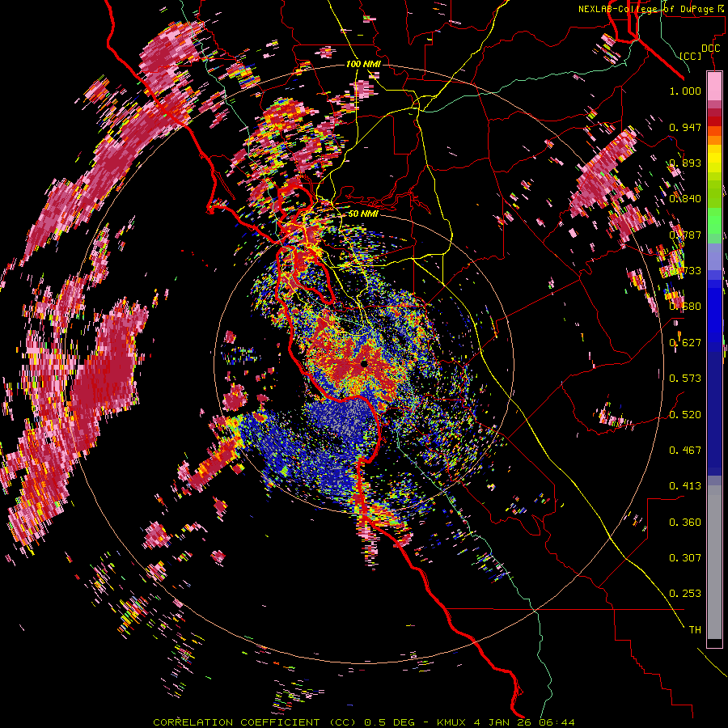728x728 pixels.
Task: Click the [CC] legend heading
Action: point(691,56)
